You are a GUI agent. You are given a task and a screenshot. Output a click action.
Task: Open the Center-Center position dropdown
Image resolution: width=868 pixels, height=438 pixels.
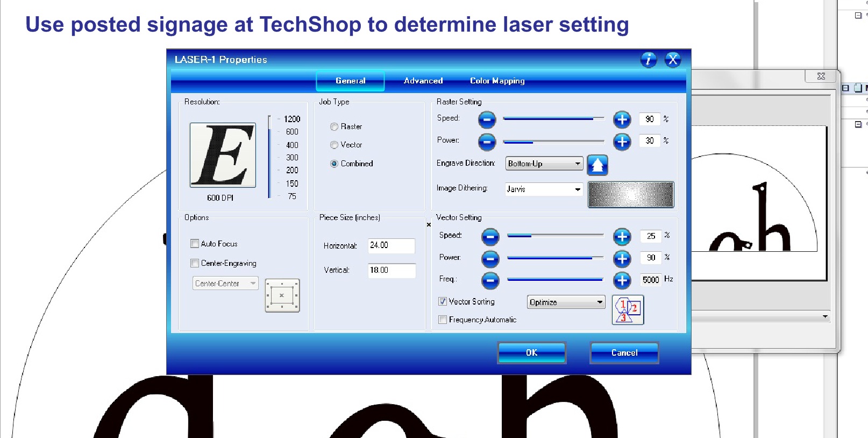pyautogui.click(x=225, y=283)
